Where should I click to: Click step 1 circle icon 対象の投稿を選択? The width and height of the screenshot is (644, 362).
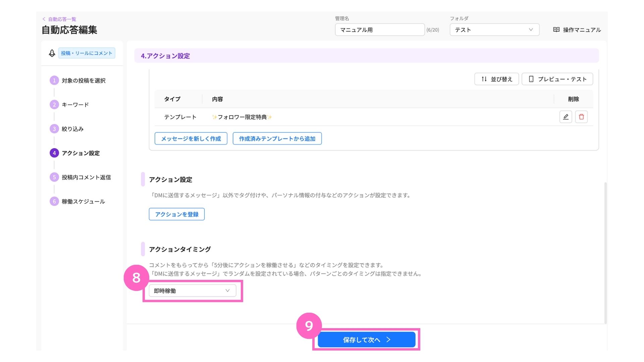point(54,80)
